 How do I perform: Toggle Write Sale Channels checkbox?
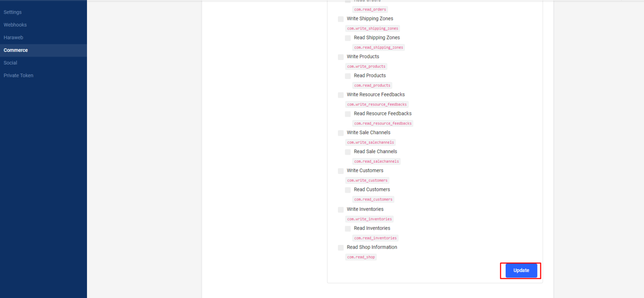pyautogui.click(x=341, y=133)
